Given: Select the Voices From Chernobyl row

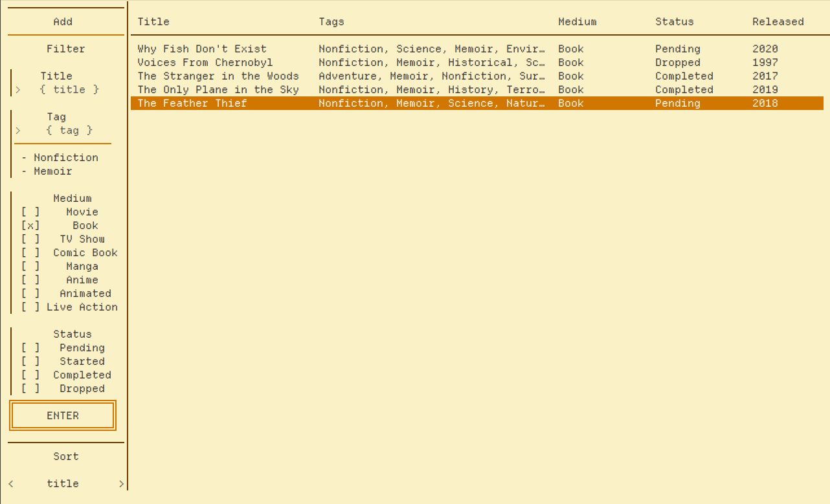Looking at the screenshot, I should [x=477, y=62].
